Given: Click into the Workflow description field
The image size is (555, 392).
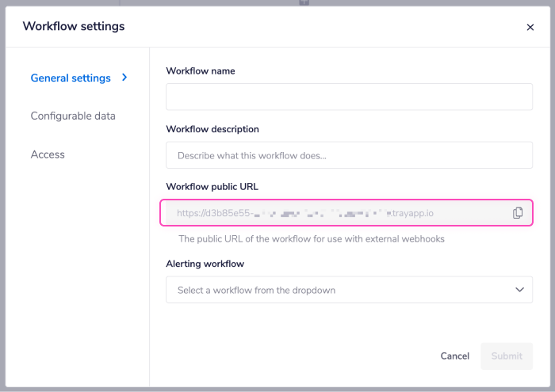Looking at the screenshot, I should click(x=349, y=155).
